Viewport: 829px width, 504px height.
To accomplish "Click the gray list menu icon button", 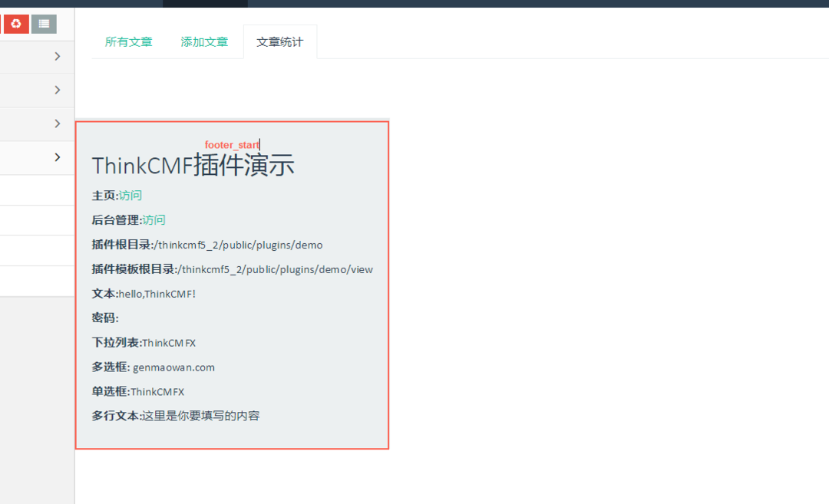I will tap(44, 24).
